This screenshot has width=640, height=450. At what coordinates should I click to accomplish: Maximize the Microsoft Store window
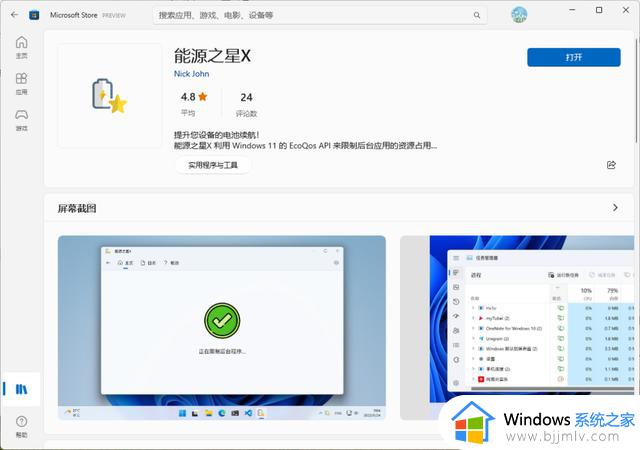click(x=599, y=10)
